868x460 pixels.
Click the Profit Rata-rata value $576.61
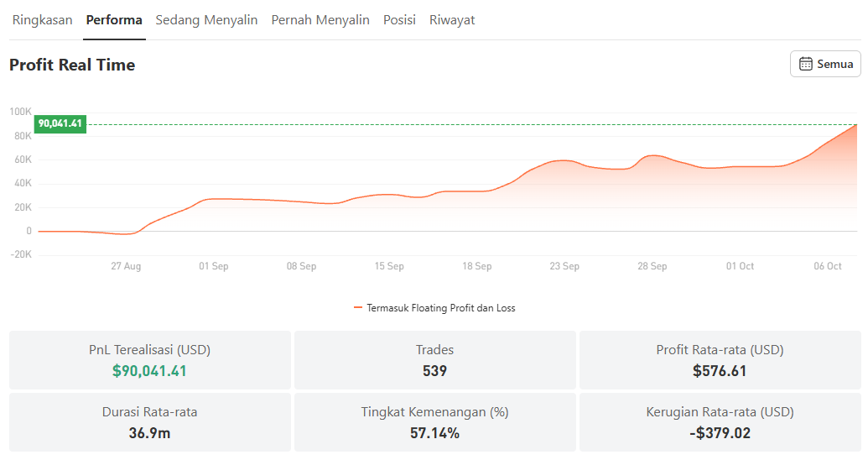pyautogui.click(x=720, y=371)
